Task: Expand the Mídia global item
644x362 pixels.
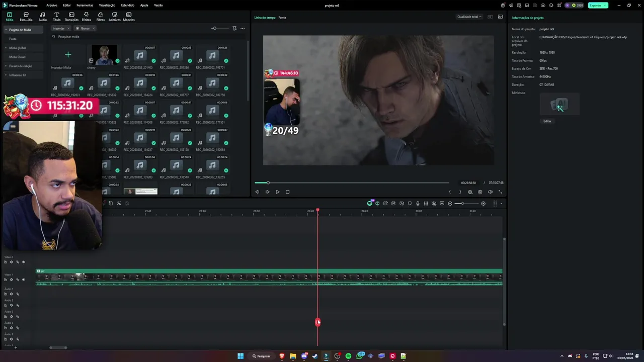Action: pyautogui.click(x=6, y=48)
